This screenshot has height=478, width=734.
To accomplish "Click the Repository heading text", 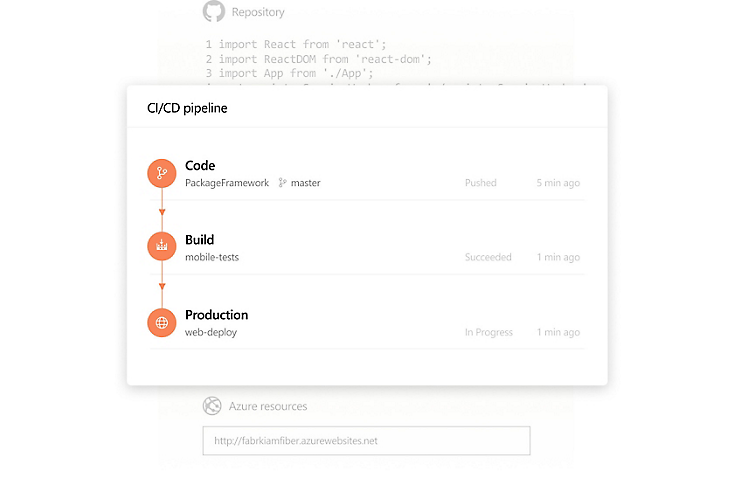I will [258, 13].
